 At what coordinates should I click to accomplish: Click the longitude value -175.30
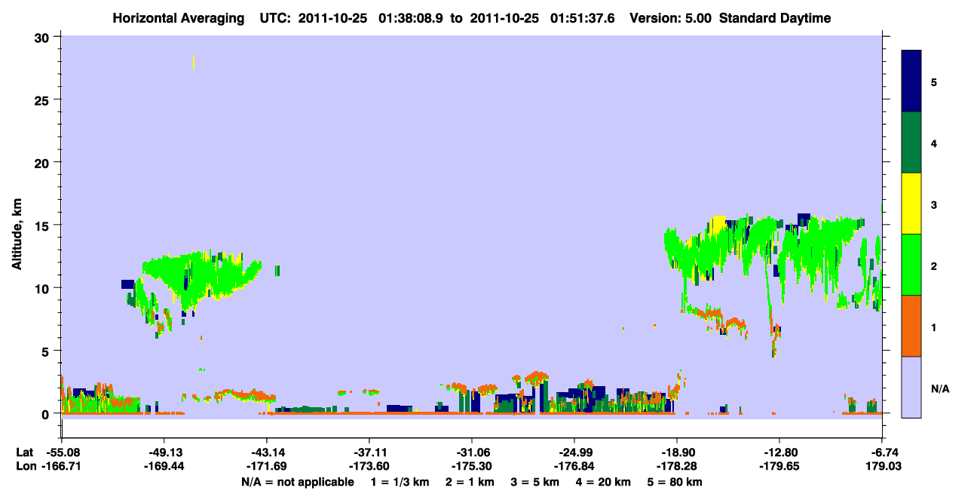(x=471, y=467)
